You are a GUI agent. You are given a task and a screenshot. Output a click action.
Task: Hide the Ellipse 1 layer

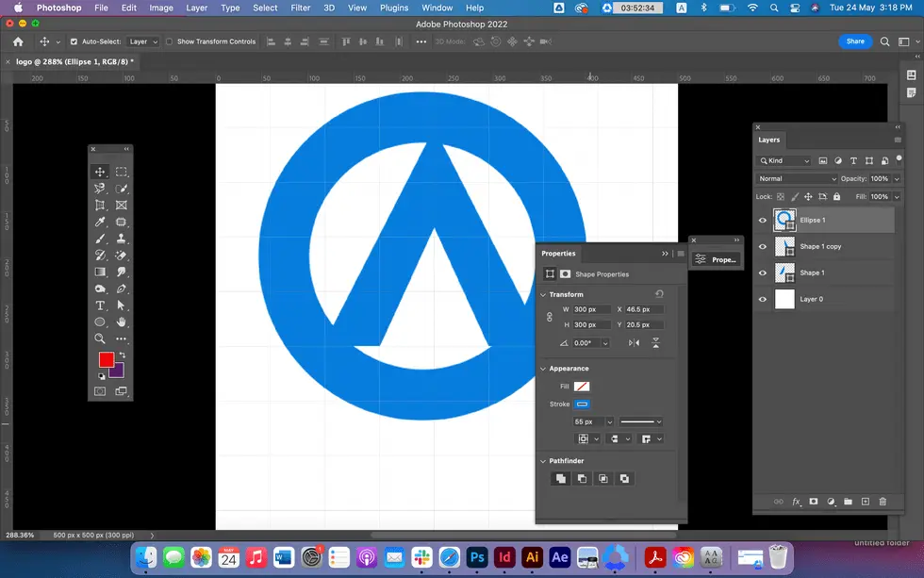point(763,221)
